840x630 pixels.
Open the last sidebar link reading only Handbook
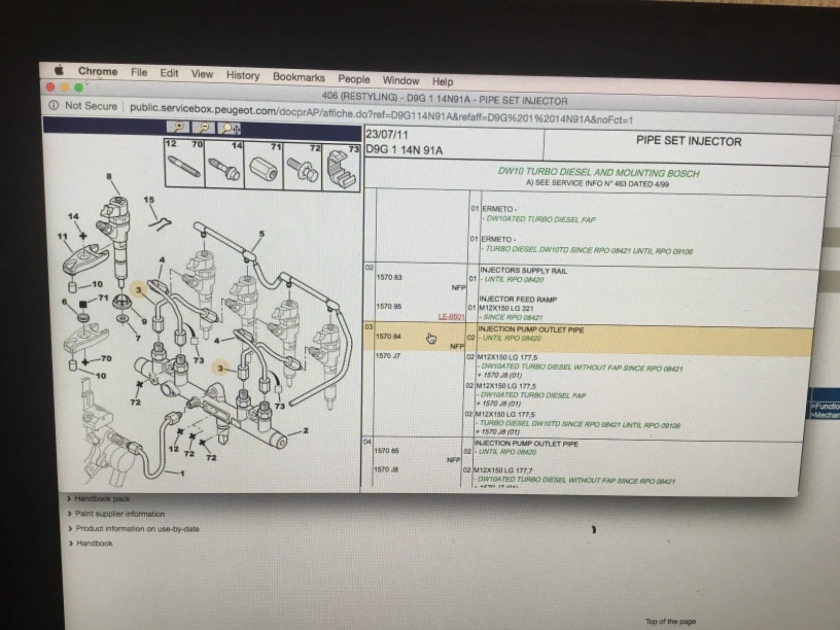coord(94,543)
